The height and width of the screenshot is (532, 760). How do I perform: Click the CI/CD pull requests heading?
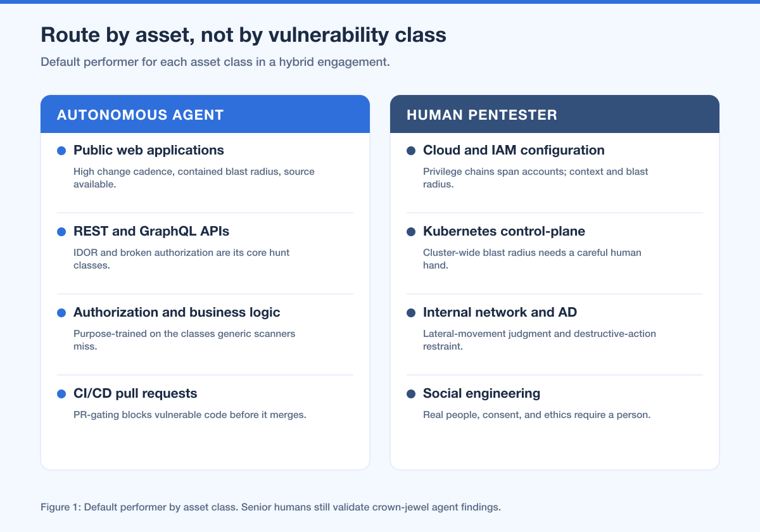tap(136, 393)
